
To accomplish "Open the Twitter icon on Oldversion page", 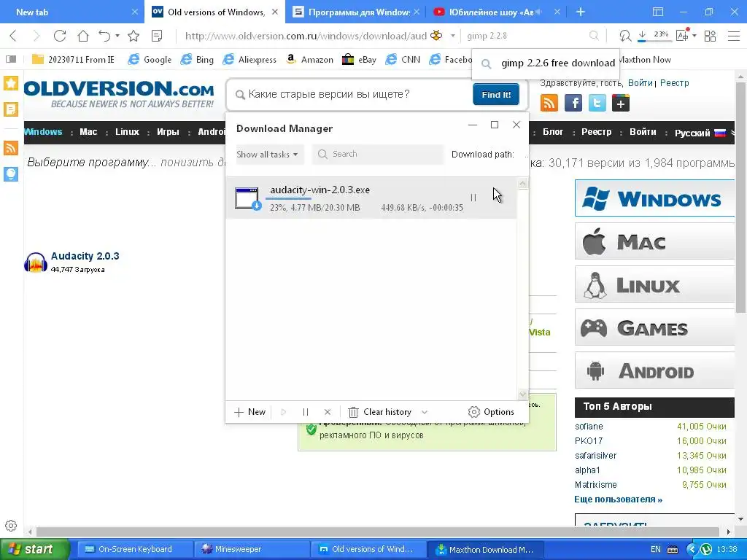I will tap(597, 103).
